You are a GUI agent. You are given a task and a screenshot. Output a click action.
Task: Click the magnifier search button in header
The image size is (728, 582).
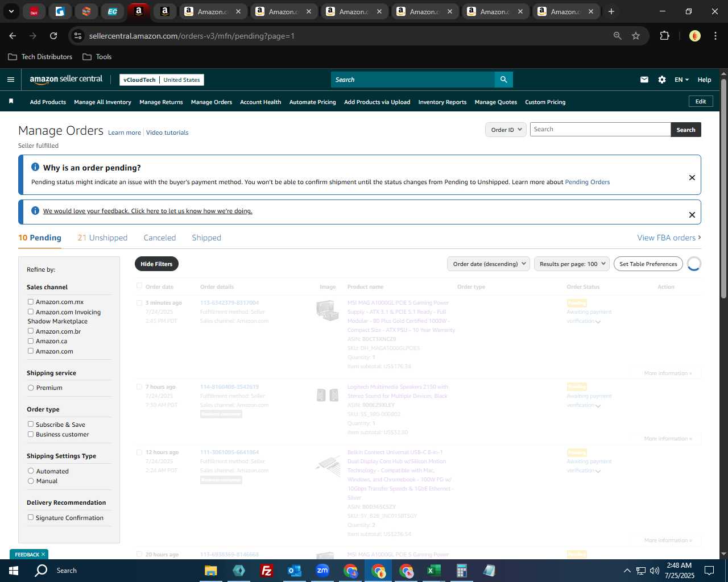coord(503,80)
